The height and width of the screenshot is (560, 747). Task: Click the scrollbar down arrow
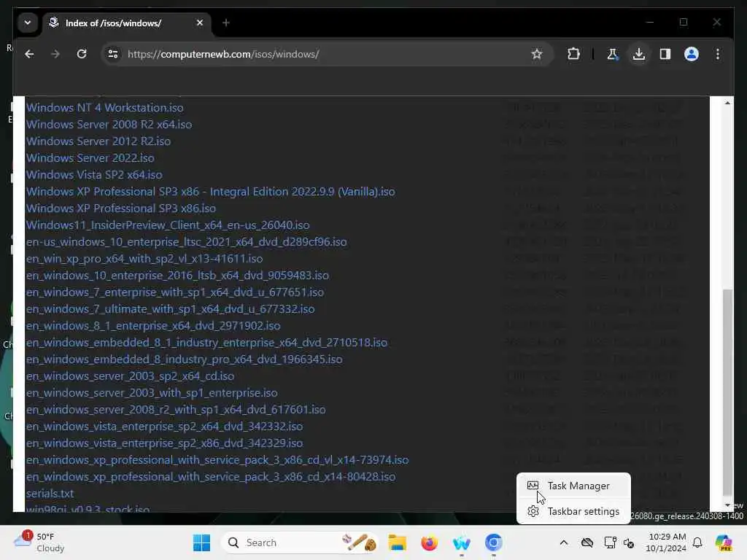point(727,505)
